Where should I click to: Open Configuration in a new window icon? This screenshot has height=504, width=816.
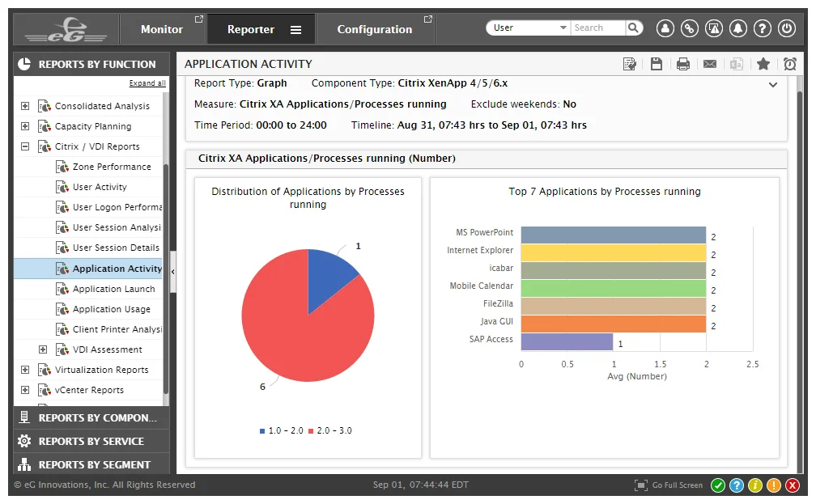[427, 19]
